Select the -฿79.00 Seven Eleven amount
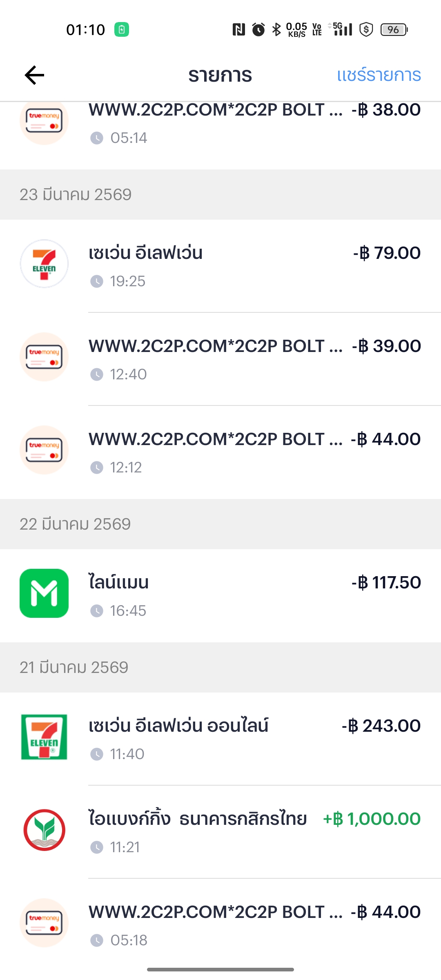Image resolution: width=441 pixels, height=980 pixels. point(387,253)
